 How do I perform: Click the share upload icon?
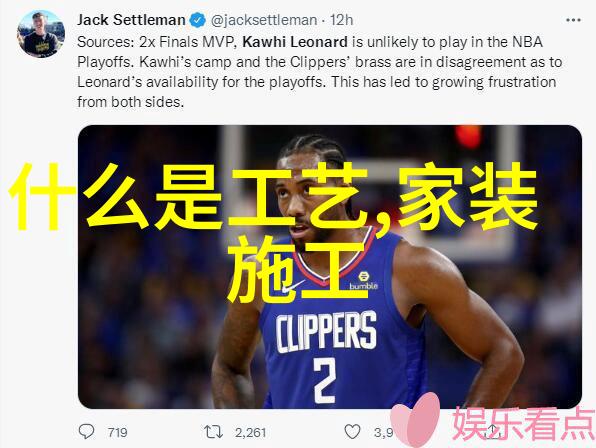point(493,431)
